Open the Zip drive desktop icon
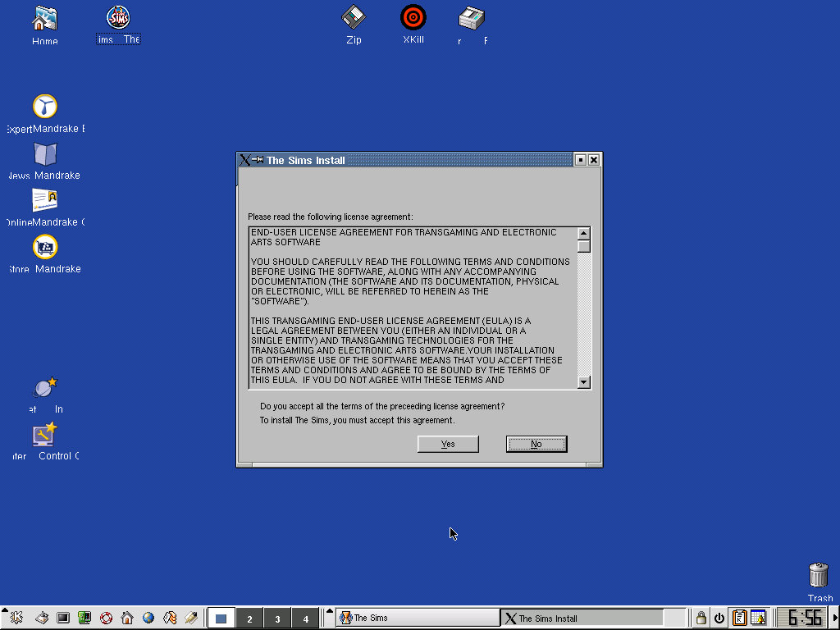The image size is (840, 630). point(354,18)
